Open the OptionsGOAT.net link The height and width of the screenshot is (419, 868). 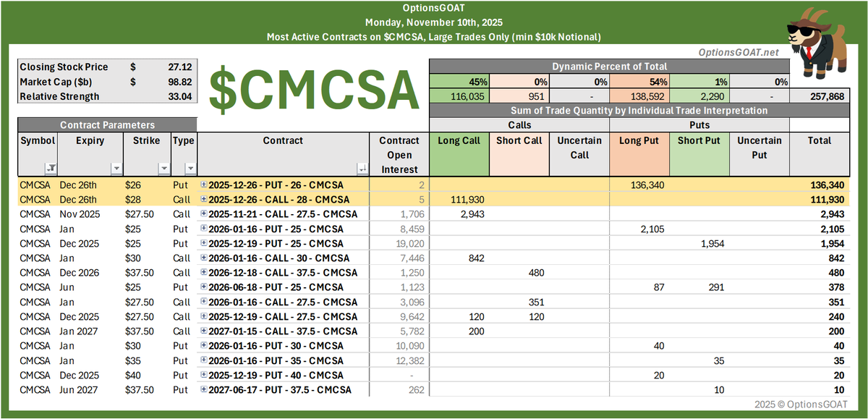click(739, 52)
